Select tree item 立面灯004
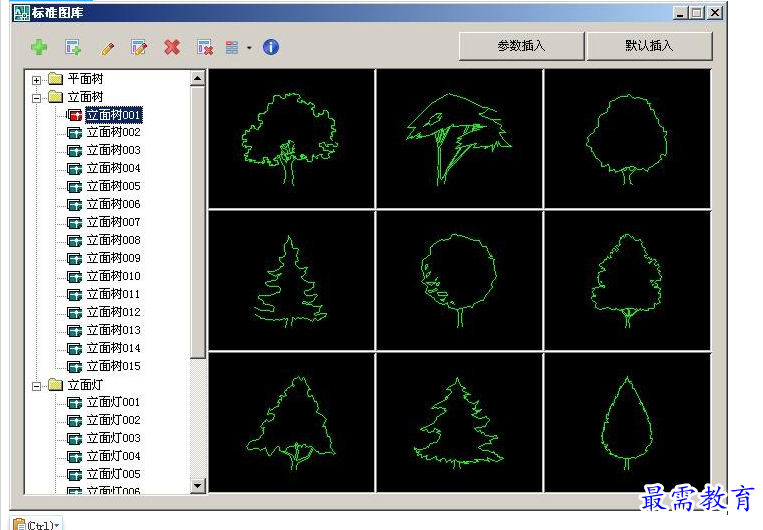 (x=114, y=457)
